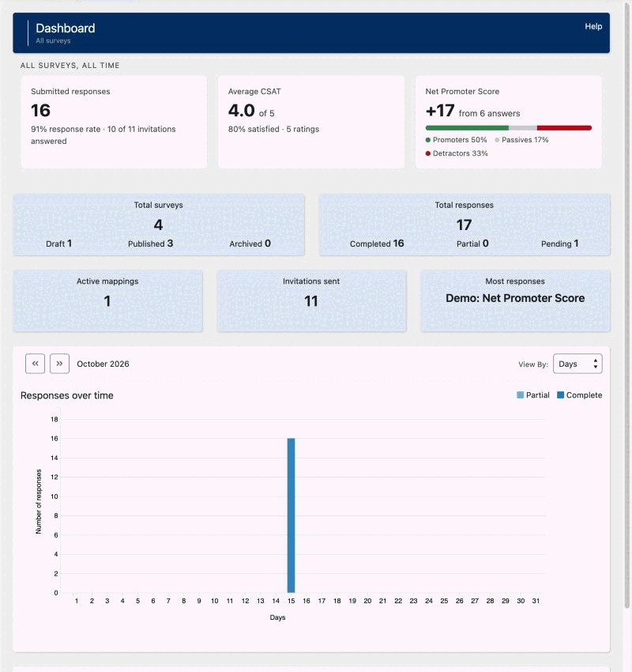Click the 'Archived 0' count
Screen dimensions: 632x672
250,244
